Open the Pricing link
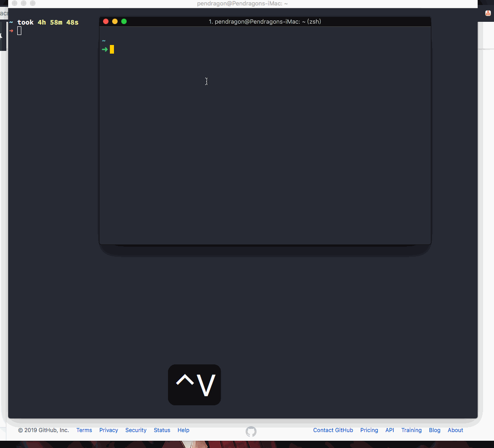494x448 pixels. coord(369,430)
